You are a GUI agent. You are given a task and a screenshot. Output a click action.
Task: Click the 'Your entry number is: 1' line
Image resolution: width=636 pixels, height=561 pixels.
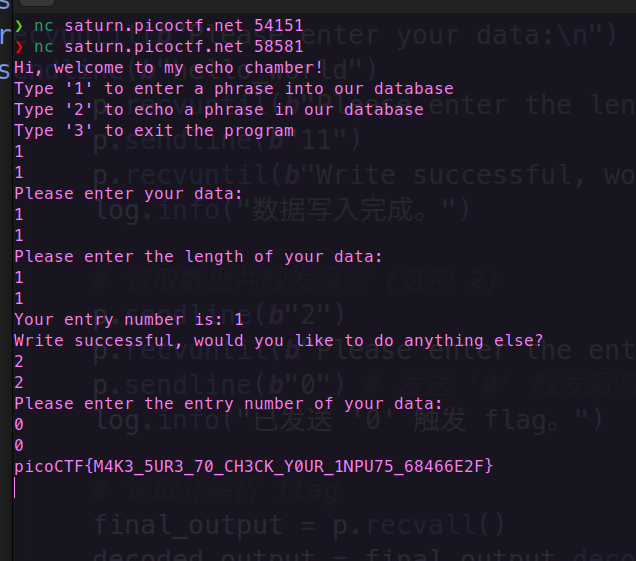click(x=129, y=320)
